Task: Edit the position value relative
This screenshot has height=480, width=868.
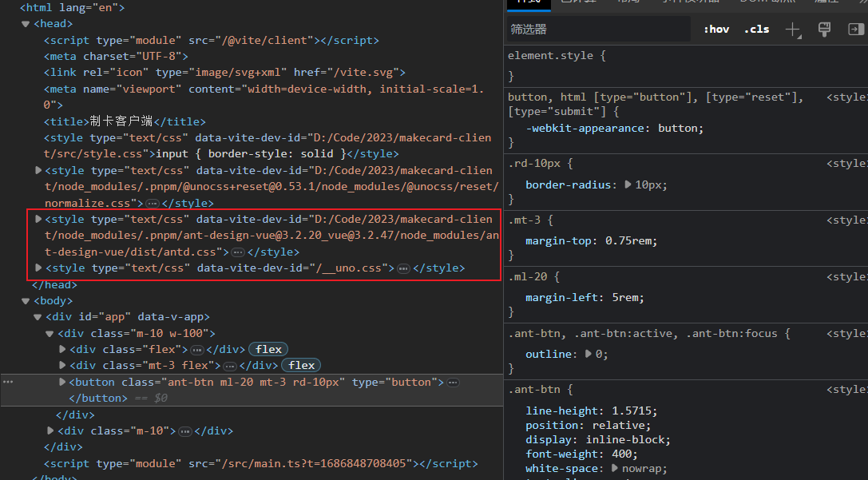Action: 618,426
